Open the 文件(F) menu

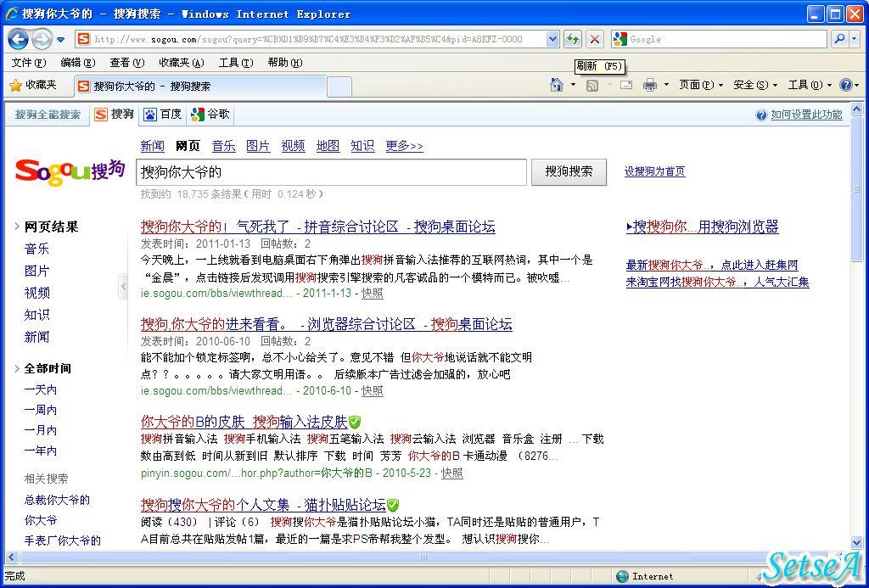pos(28,63)
